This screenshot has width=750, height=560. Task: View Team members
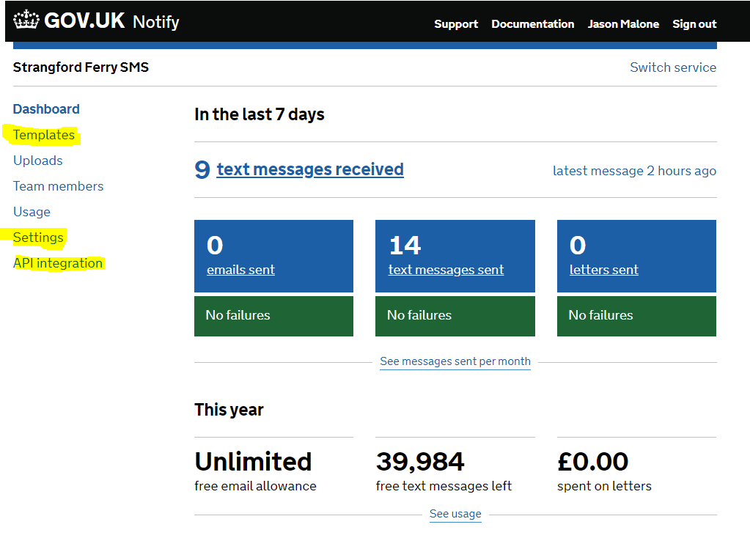point(58,186)
